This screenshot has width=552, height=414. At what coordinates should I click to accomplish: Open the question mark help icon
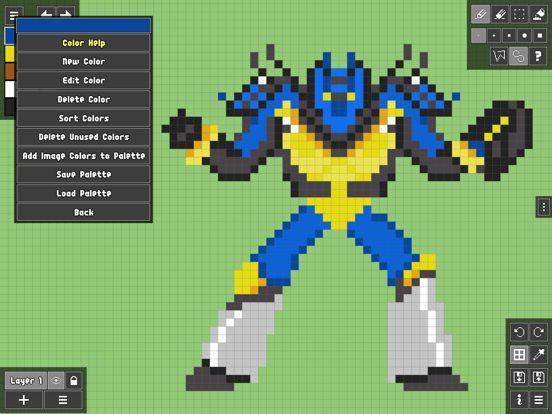[538, 56]
